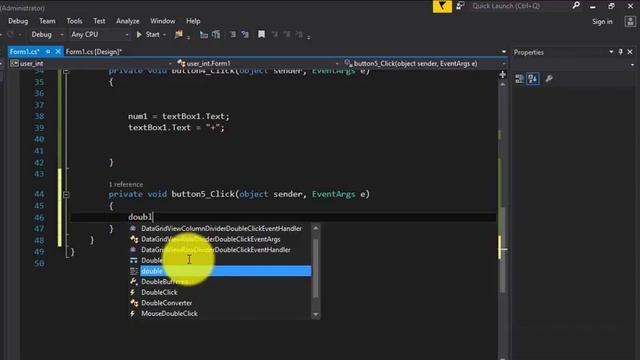This screenshot has height=360, width=640.
Task: Open the Analyze menu
Action: coord(128,21)
